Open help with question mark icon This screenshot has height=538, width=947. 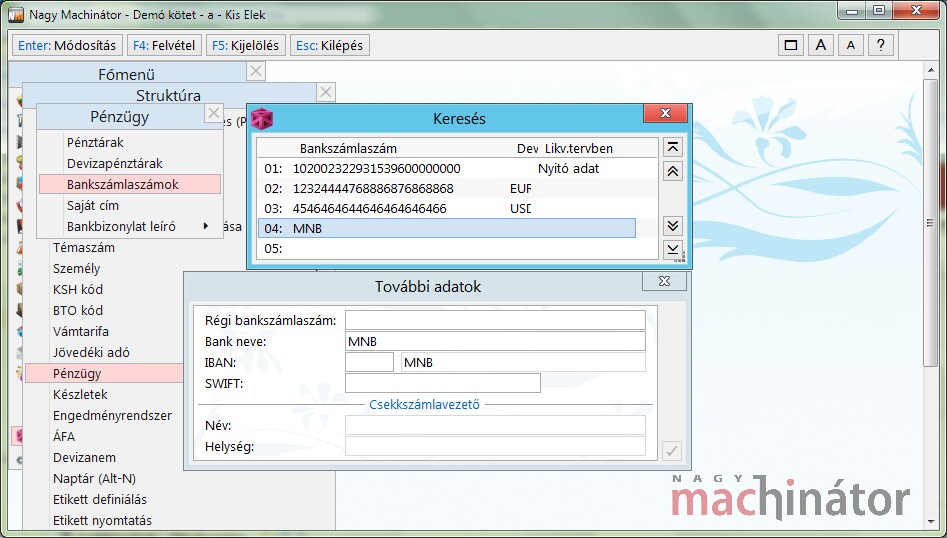click(x=881, y=45)
